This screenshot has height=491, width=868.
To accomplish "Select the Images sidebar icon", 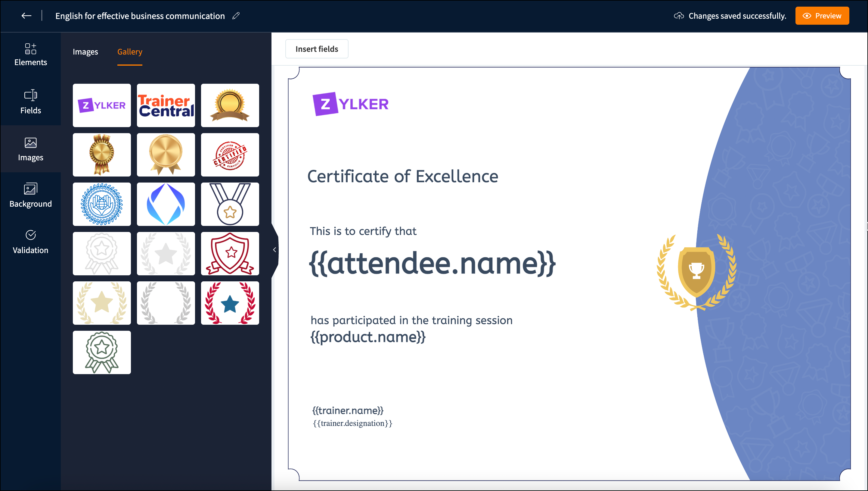I will click(x=30, y=149).
